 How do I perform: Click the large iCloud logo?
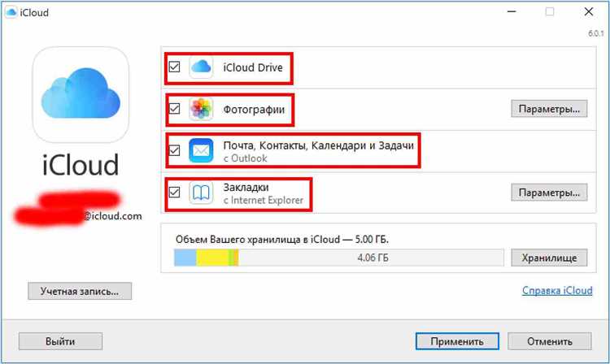[81, 94]
